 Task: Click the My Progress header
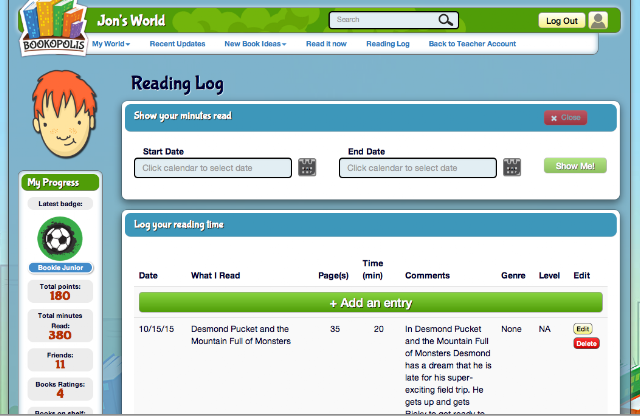click(x=60, y=182)
